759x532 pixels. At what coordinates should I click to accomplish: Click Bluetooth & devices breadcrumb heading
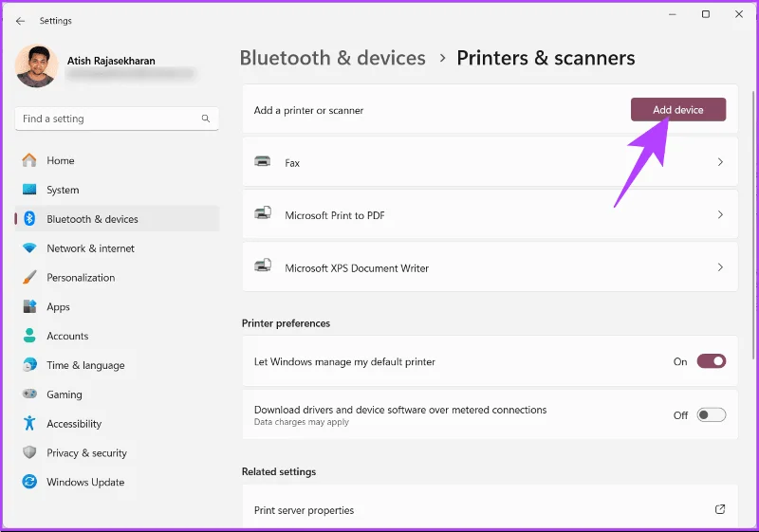(x=333, y=58)
